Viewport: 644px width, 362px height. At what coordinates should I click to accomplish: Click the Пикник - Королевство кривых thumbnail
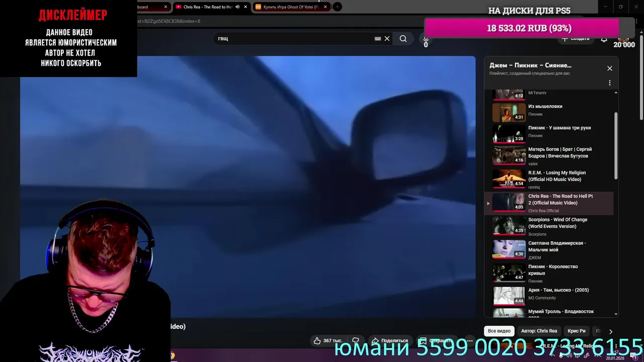(509, 273)
